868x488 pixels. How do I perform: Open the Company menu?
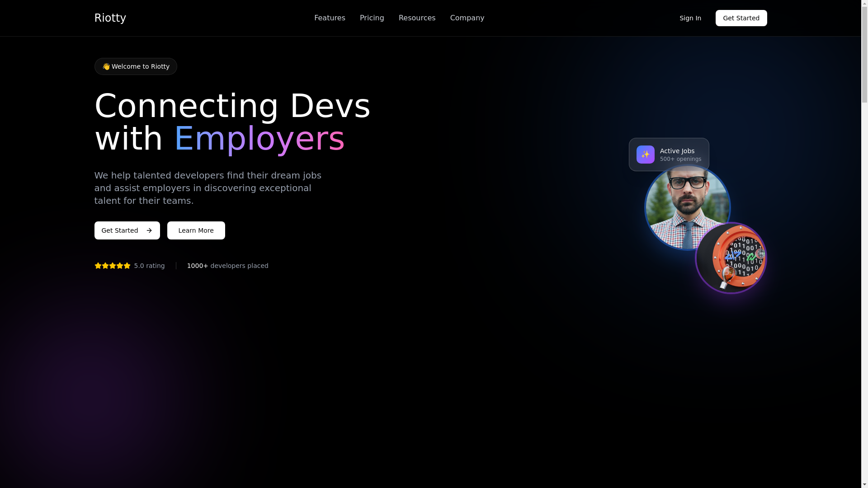pos(467,18)
